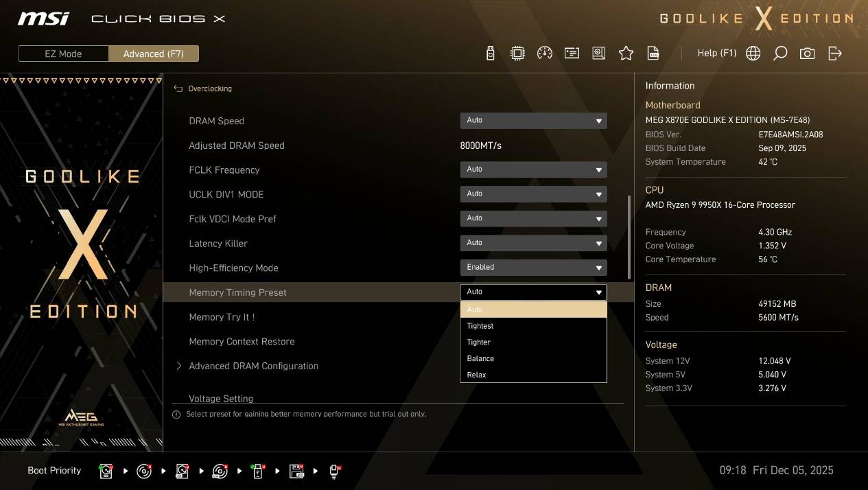Choose the Balance preset option
Image resolution: width=868 pixels, height=490 pixels.
(x=480, y=358)
